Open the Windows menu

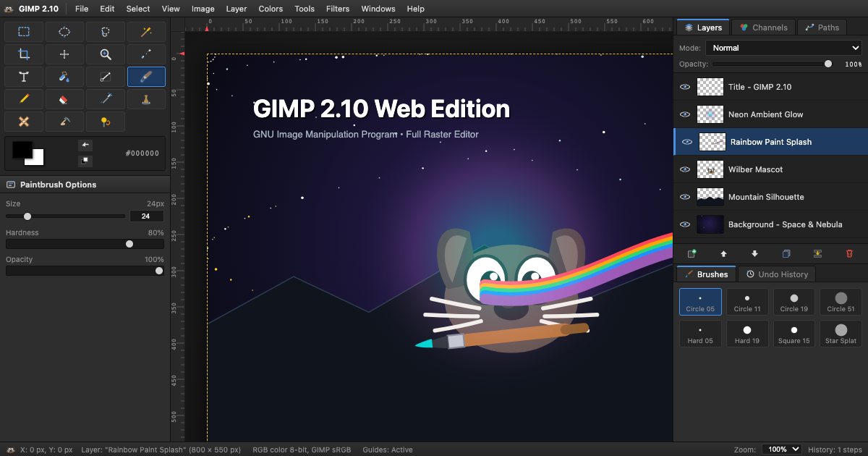tap(378, 9)
